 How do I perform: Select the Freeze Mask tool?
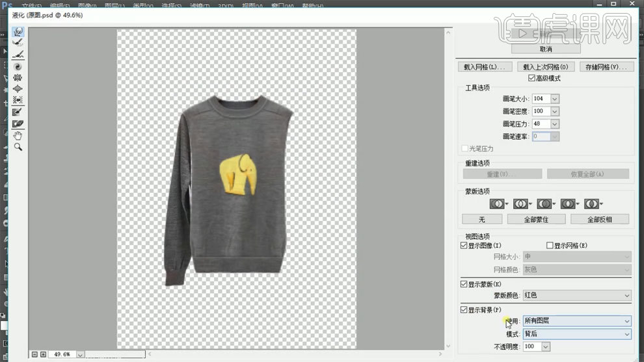[18, 112]
